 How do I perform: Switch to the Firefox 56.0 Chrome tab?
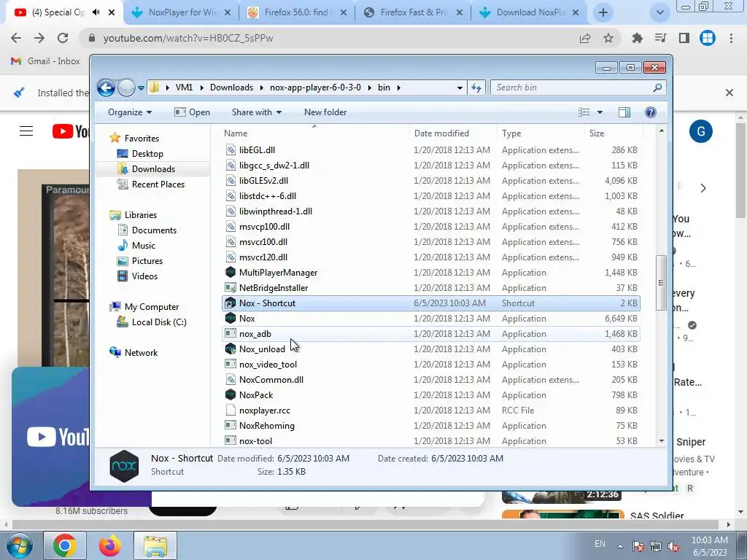tap(298, 12)
